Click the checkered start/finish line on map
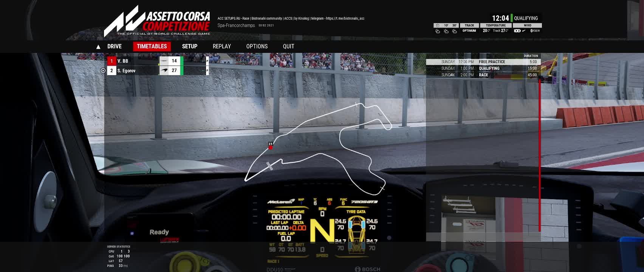644x272 pixels. [x=270, y=166]
